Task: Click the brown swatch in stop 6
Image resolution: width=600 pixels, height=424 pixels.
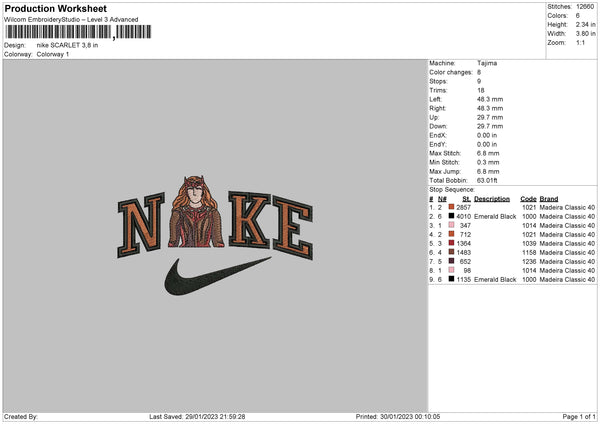Action: pos(451,252)
